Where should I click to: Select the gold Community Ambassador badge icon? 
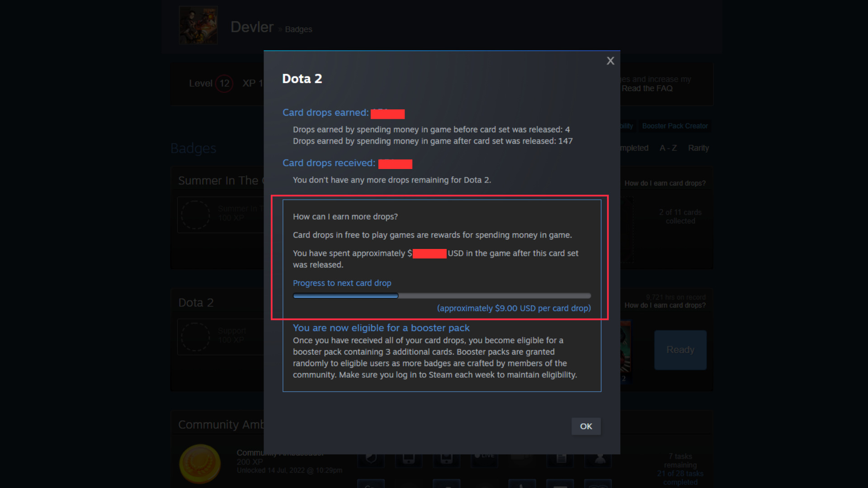point(200,464)
